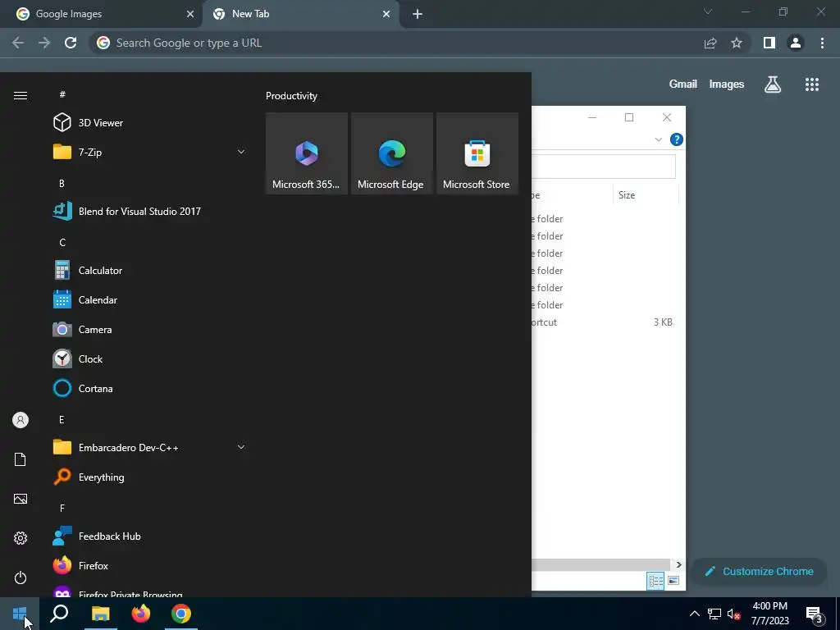Open taskbar Search magnifier
Viewport: 840px width, 630px height.
(x=59, y=614)
